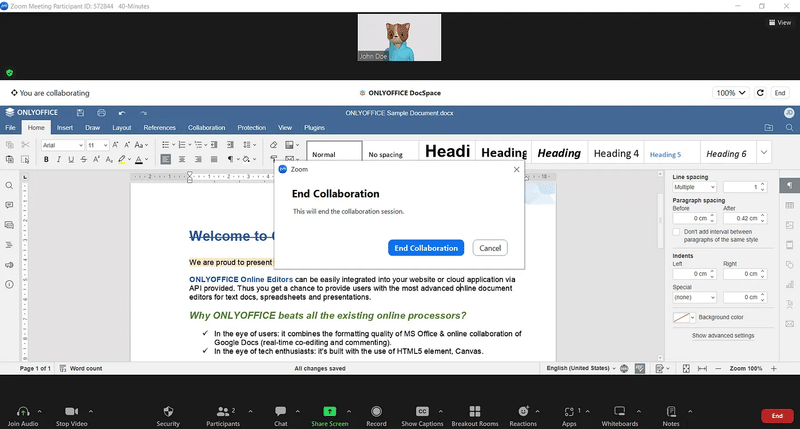Click the End Collaboration button
Image resolution: width=800 pixels, height=429 pixels.
coord(426,248)
